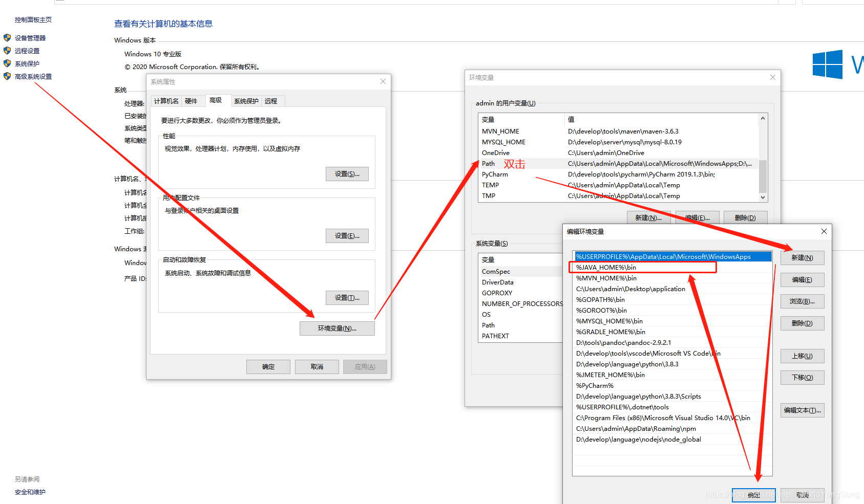864x504 pixels.
Task: Select the %GOROOT%\bin entry
Action: (672, 311)
